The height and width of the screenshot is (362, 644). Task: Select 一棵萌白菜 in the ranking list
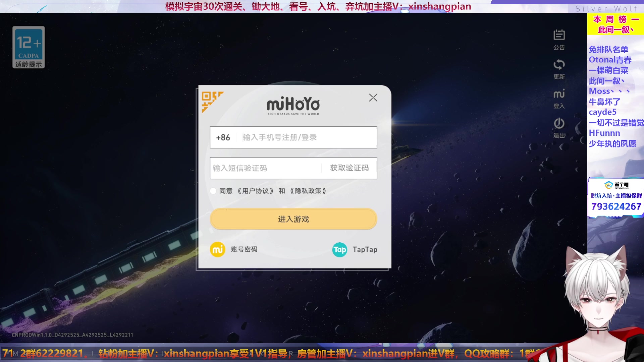click(608, 70)
